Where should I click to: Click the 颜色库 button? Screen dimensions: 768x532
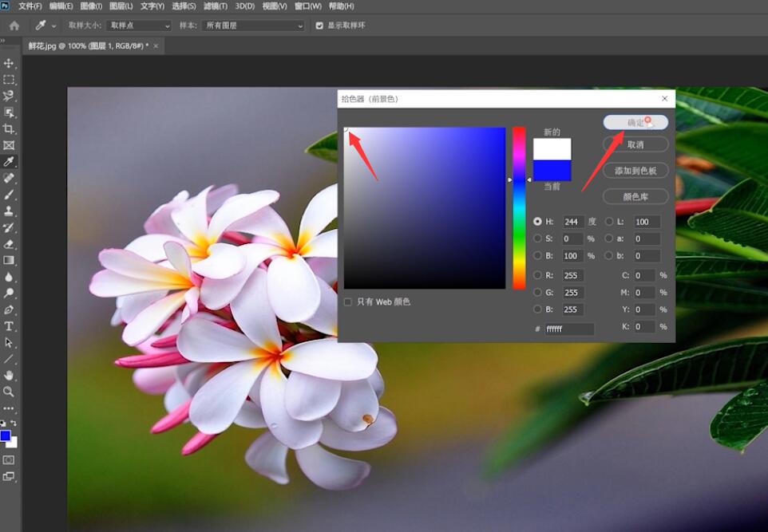(635, 197)
